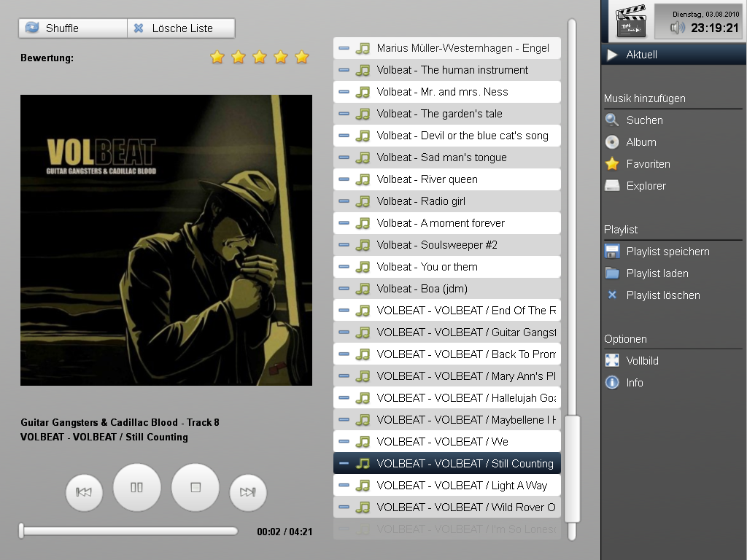Open the Explorer entry
Image resolution: width=747 pixels, height=560 pixels.
[x=673, y=186]
